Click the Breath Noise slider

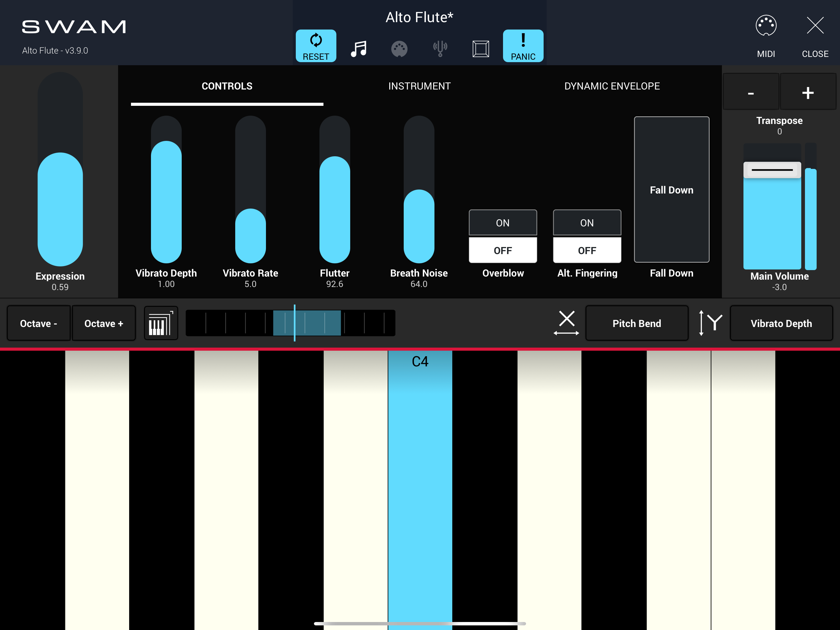(419, 189)
